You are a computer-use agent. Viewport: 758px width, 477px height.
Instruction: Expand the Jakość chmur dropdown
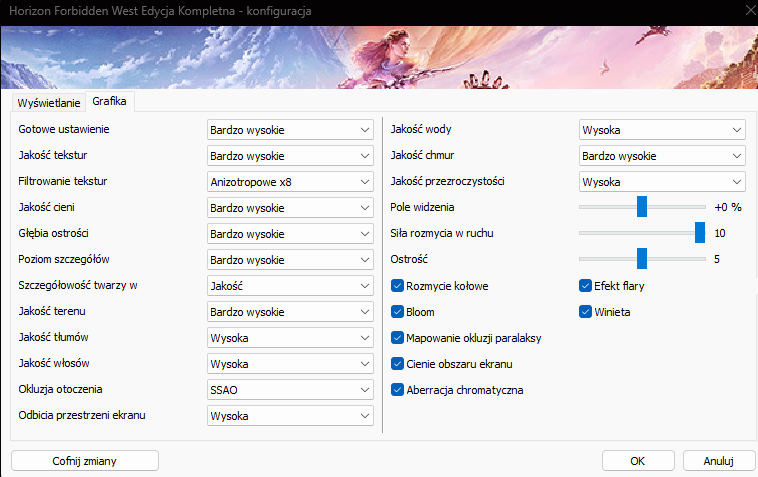662,156
